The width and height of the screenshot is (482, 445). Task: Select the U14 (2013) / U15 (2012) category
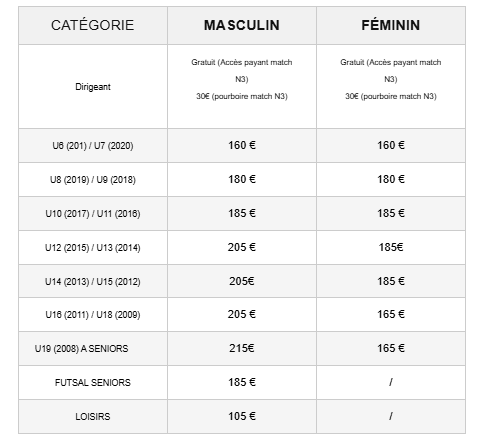point(93,282)
